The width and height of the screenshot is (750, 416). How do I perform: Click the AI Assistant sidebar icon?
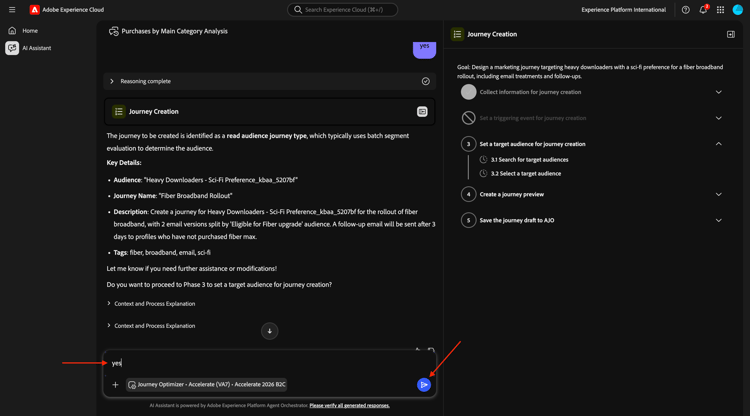(12, 48)
